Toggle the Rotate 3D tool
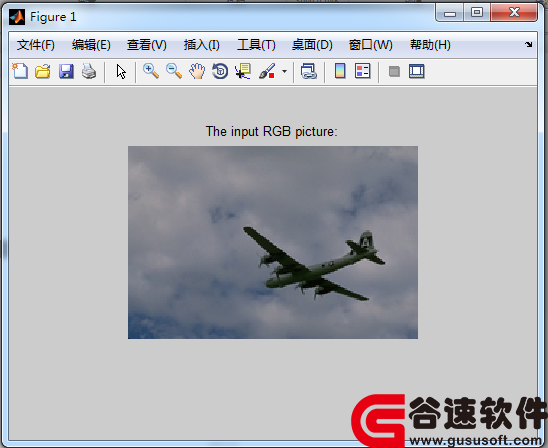 pos(220,71)
